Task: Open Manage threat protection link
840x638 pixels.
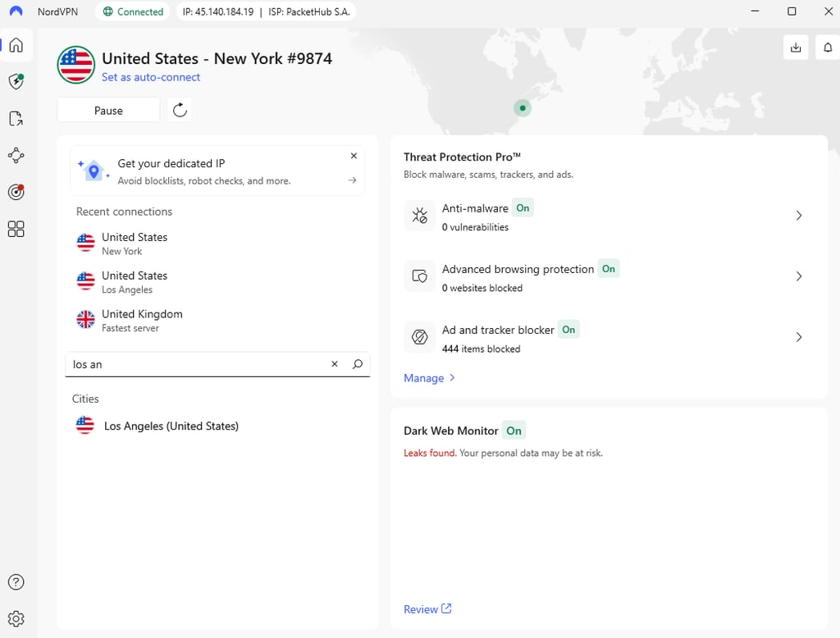Action: (430, 378)
